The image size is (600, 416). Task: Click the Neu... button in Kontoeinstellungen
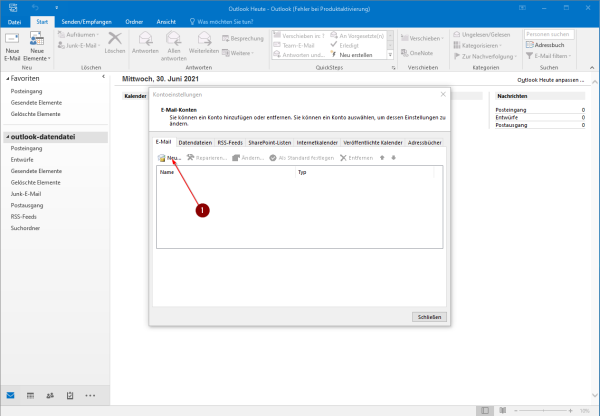click(x=170, y=158)
